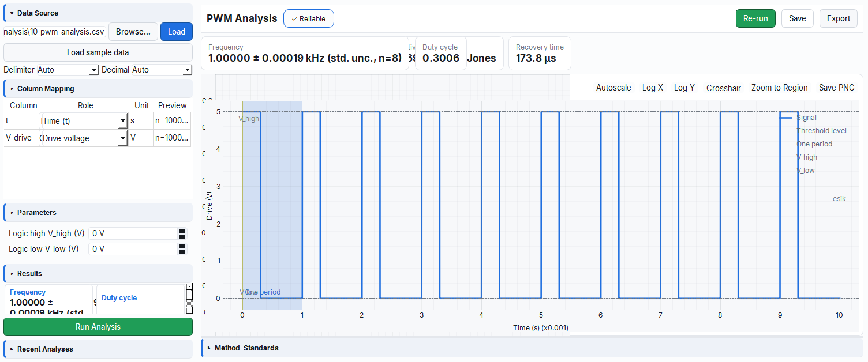Viewport: 868px width, 362px height.
Task: Click the Results scrollbar up arrow
Action: 189,286
